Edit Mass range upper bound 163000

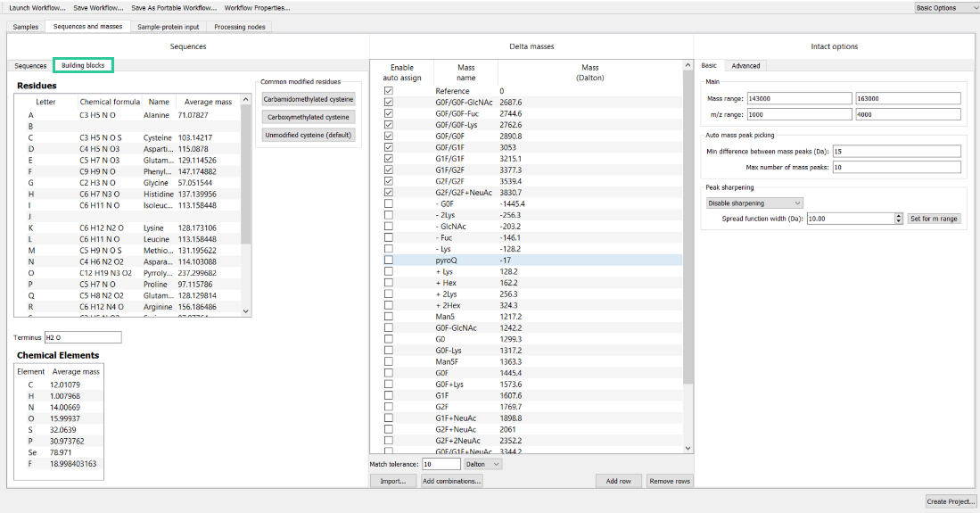pos(908,98)
